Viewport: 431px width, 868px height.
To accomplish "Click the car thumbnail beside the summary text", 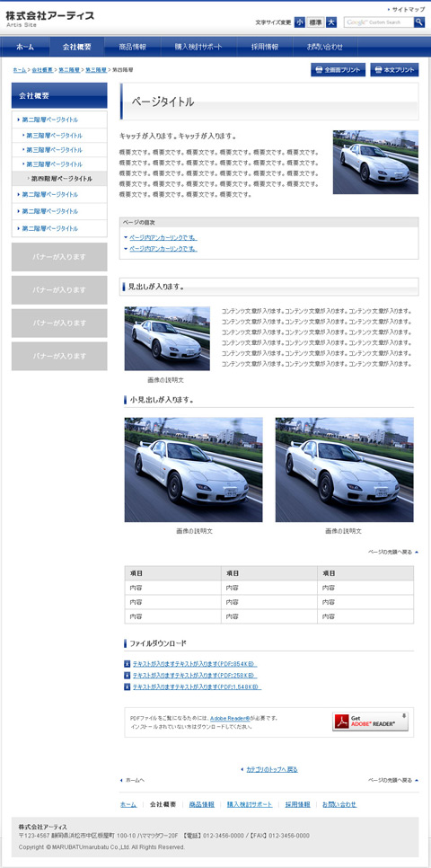I will pyautogui.click(x=375, y=163).
